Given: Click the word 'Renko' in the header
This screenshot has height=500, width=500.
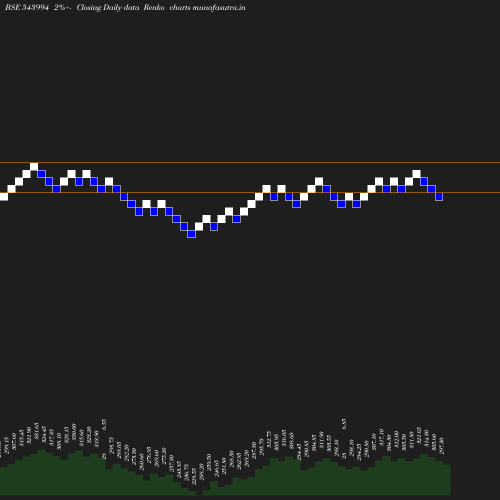Looking at the screenshot, I should tap(154, 7).
